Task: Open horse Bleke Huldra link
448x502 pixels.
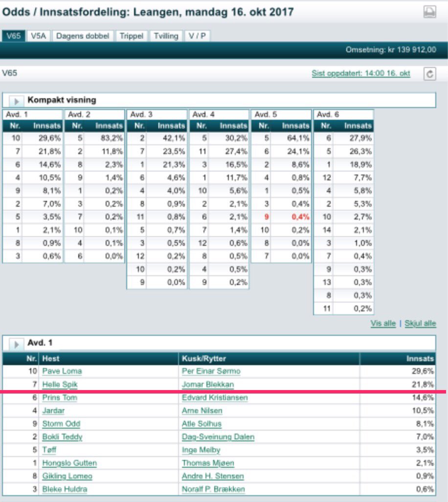Action: pyautogui.click(x=65, y=489)
